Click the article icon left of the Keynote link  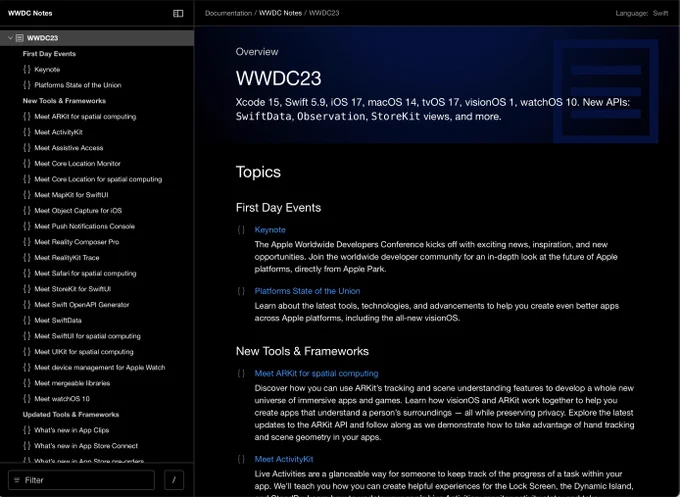point(241,230)
